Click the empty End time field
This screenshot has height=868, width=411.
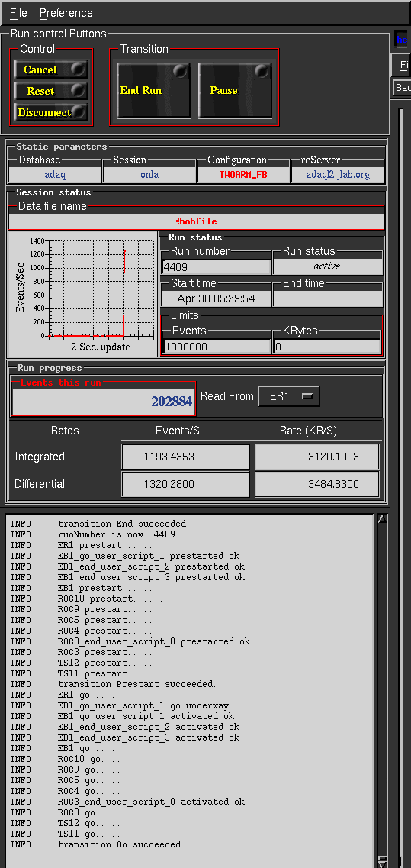coord(327,299)
